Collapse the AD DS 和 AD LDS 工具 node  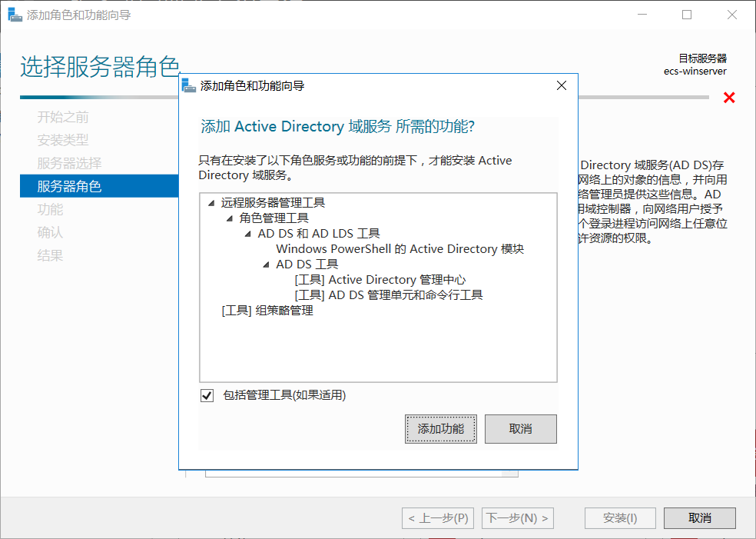248,234
